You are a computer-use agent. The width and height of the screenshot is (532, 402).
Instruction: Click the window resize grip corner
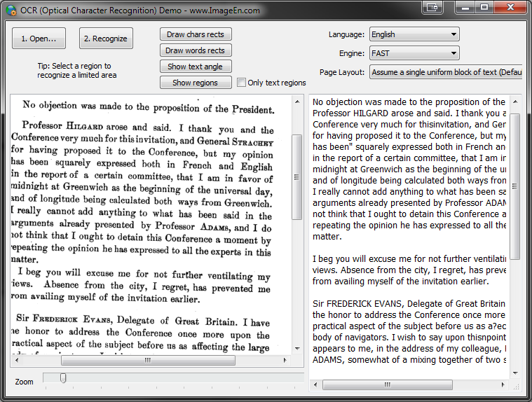point(517,386)
